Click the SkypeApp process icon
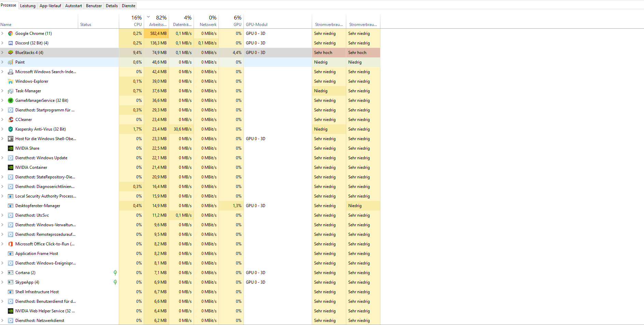This screenshot has height=325, width=644. 11,282
